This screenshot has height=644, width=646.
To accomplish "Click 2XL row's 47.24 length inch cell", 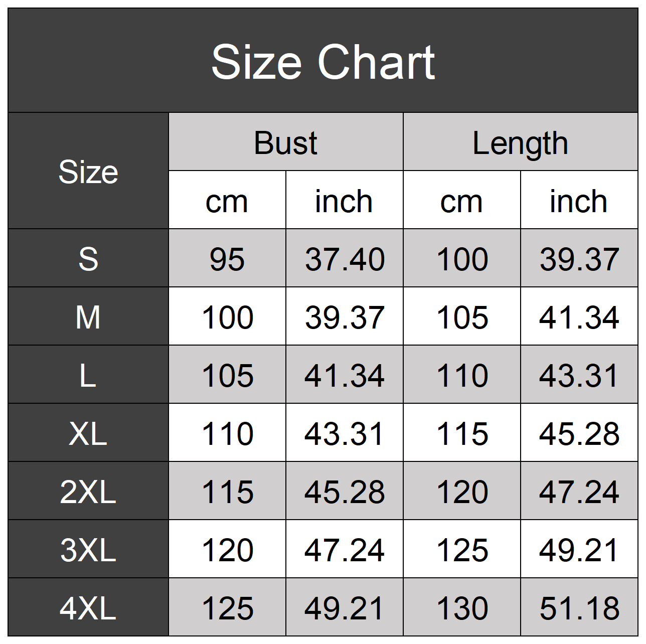I will 579,491.
